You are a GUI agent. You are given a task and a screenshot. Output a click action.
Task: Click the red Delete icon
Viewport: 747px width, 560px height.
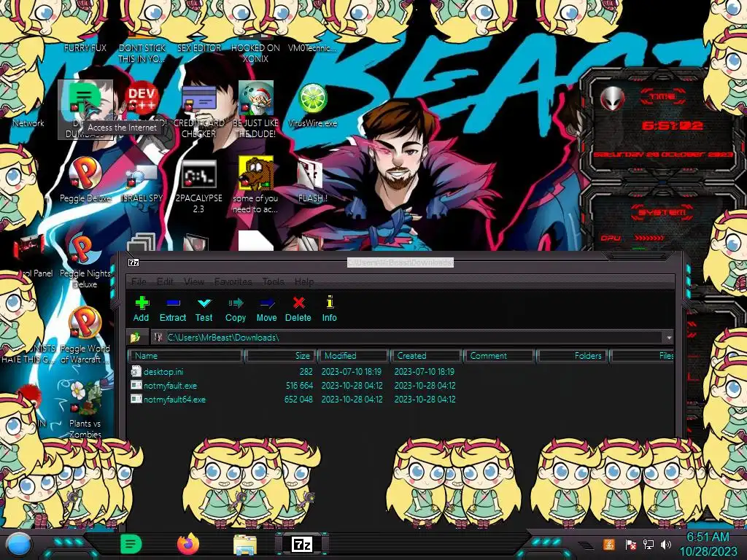tap(298, 309)
